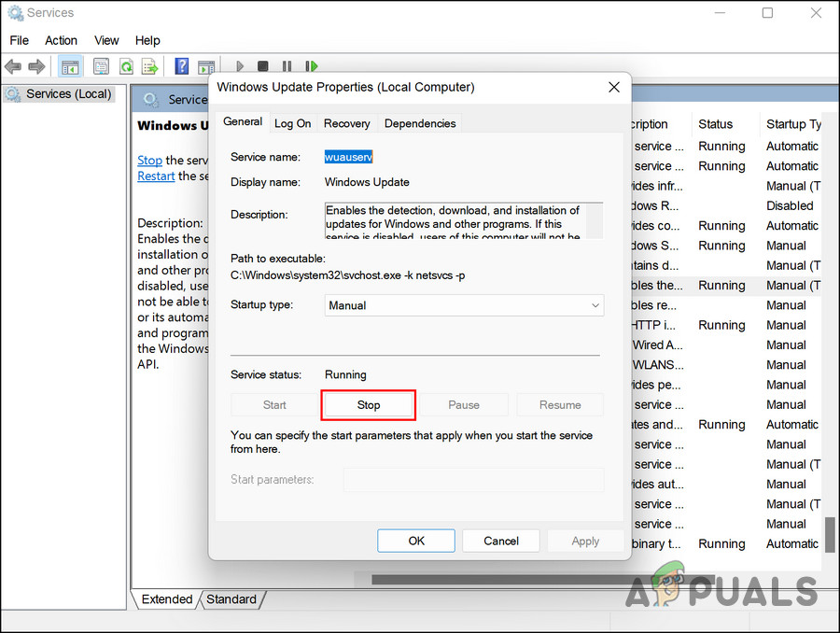840x633 pixels.
Task: Confirm with the OK button
Action: pos(416,541)
